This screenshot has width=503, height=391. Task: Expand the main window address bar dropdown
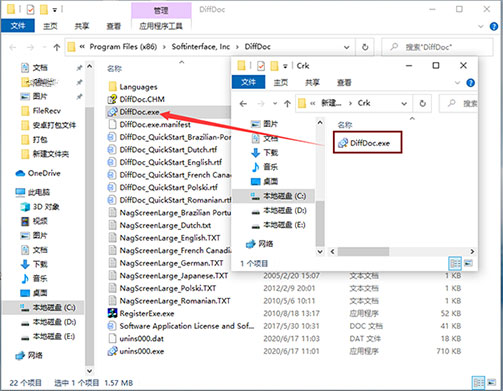click(x=347, y=47)
